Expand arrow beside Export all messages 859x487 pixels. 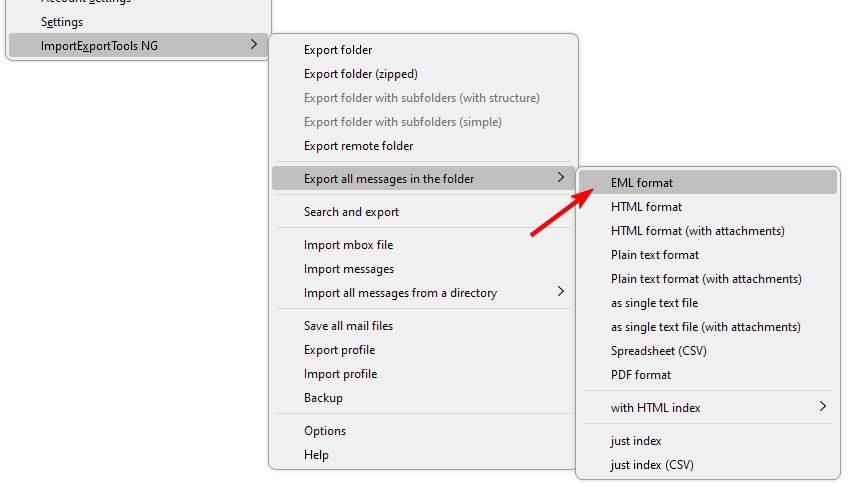click(x=560, y=177)
